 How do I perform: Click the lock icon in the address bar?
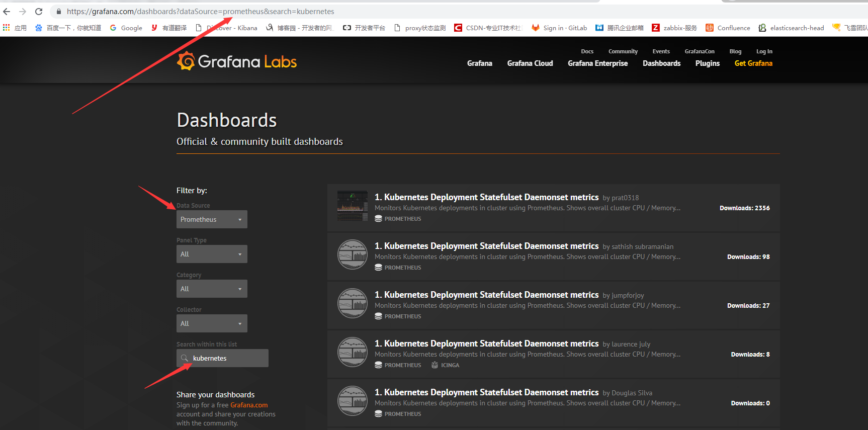pyautogui.click(x=59, y=11)
